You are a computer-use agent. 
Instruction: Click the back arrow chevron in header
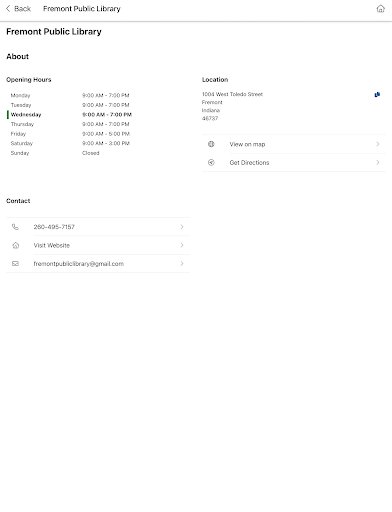pyautogui.click(x=8, y=9)
